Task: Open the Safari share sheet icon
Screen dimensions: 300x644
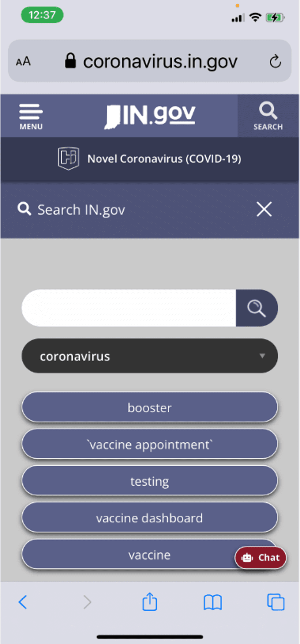Action: point(150,602)
